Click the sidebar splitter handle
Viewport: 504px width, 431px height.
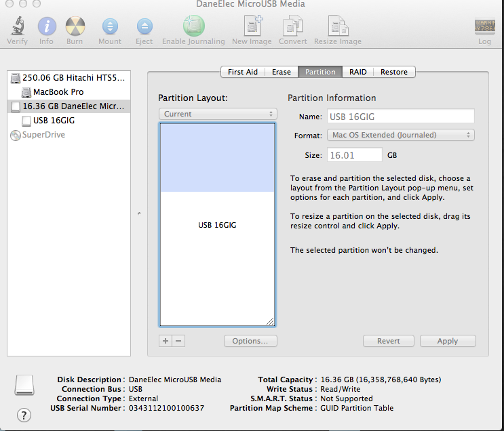[139, 213]
